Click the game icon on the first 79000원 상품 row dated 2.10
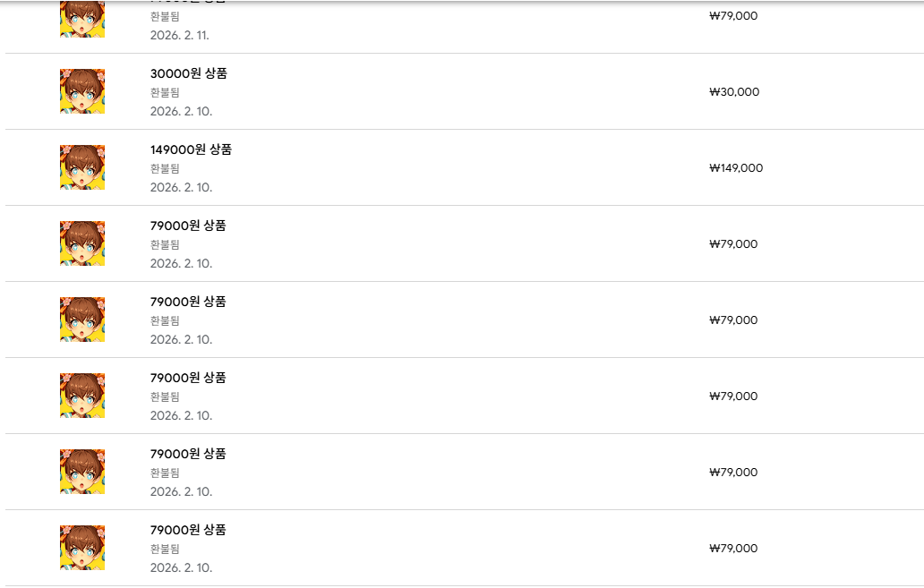The width and height of the screenshot is (924, 588). click(82, 243)
